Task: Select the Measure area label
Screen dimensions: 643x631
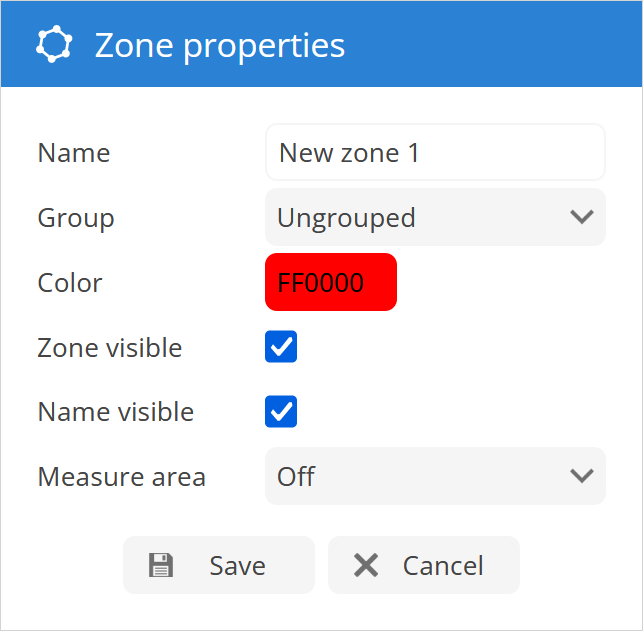Action: [122, 477]
